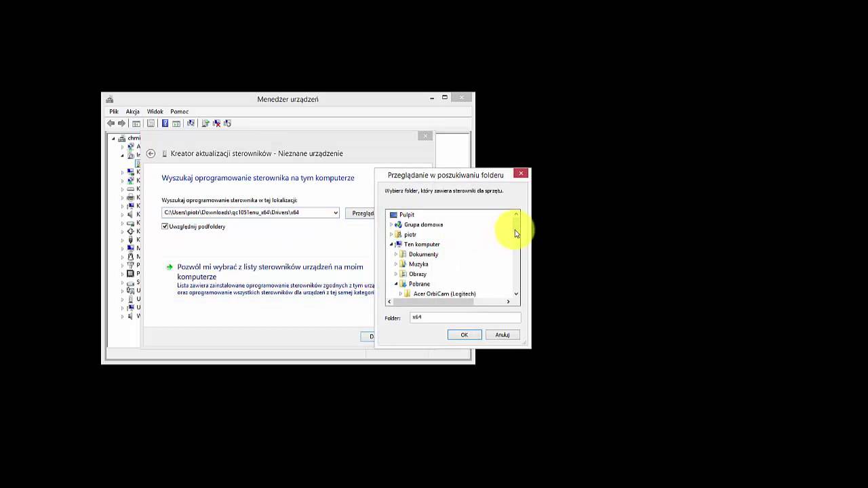
Task: Expand the piotr folder node
Action: 391,235
